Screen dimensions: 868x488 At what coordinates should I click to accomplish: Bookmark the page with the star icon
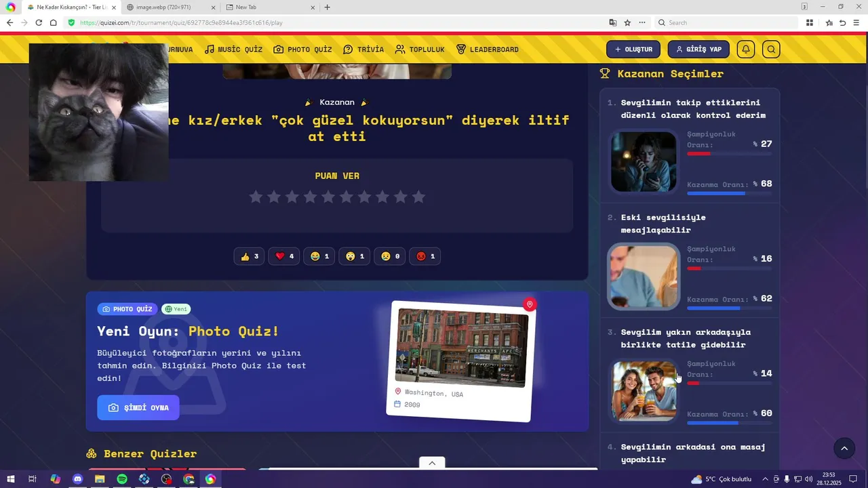[627, 22]
